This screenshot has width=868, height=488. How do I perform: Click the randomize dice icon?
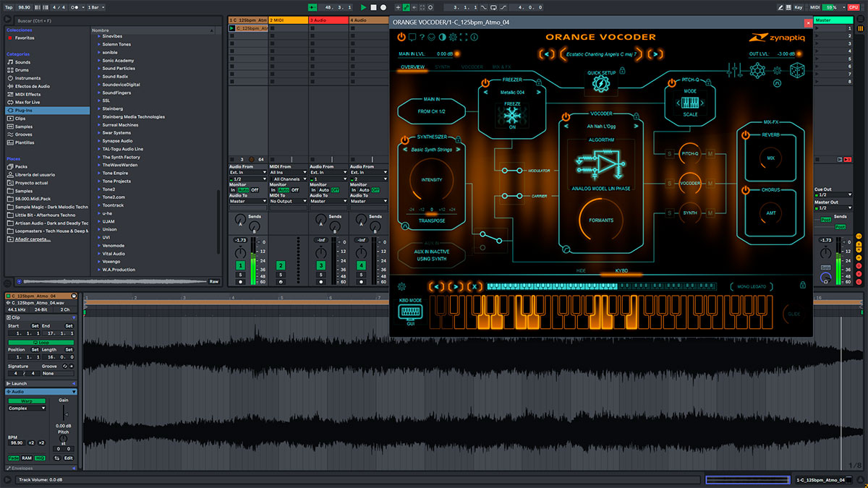click(x=796, y=72)
